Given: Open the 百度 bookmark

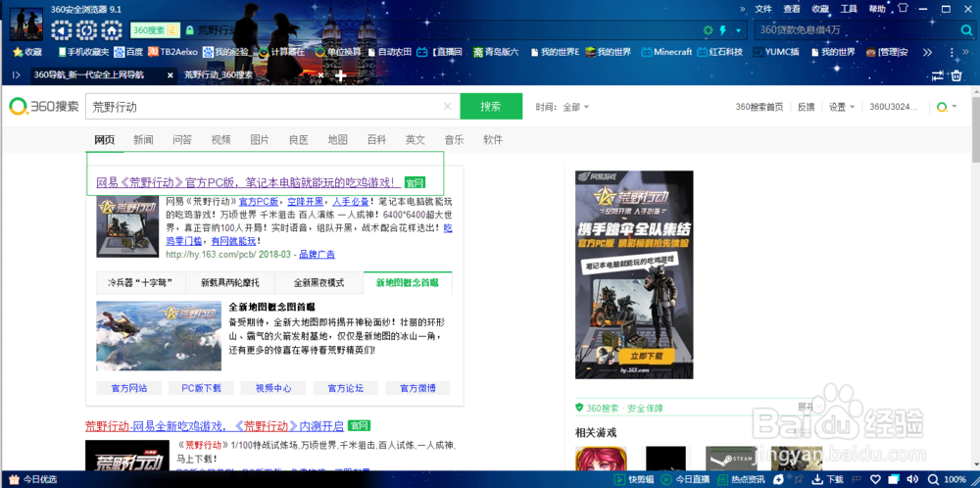Looking at the screenshot, I should tap(129, 52).
